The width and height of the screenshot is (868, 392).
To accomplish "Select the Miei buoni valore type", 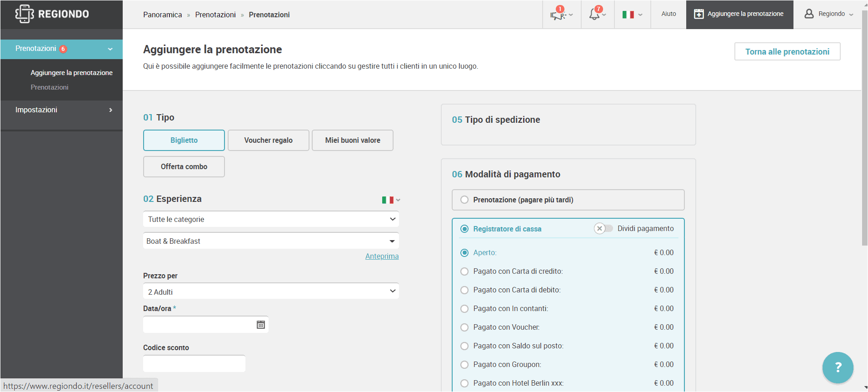I will point(353,140).
